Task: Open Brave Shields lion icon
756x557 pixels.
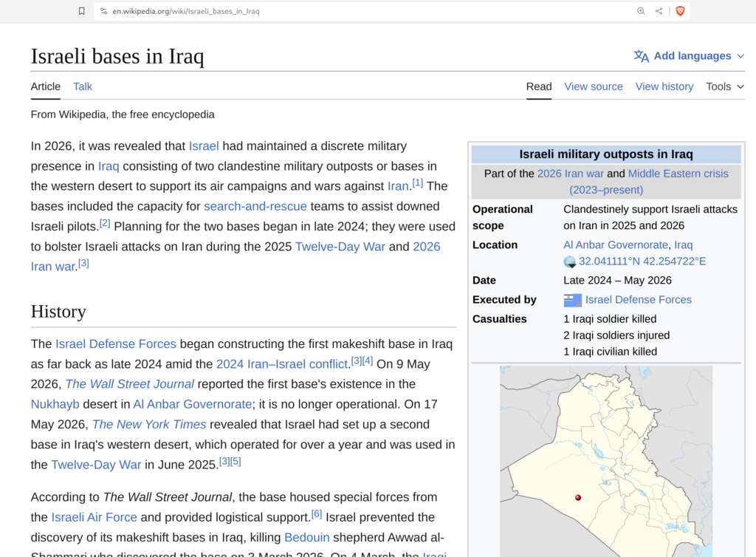Action: (x=680, y=11)
